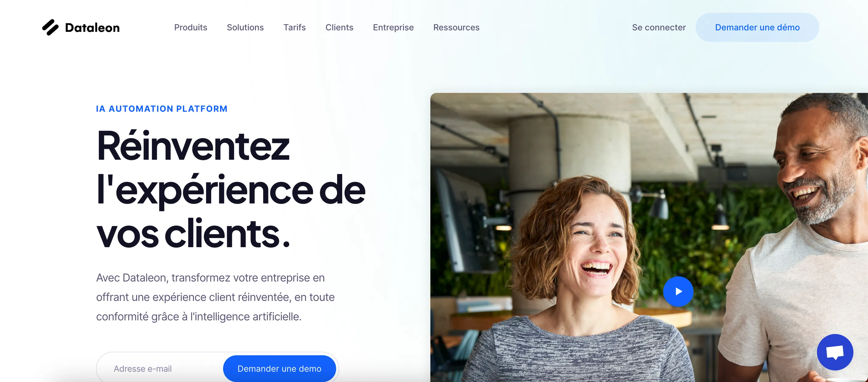Image resolution: width=868 pixels, height=382 pixels.
Task: Go to Tarifs page
Action: [294, 27]
